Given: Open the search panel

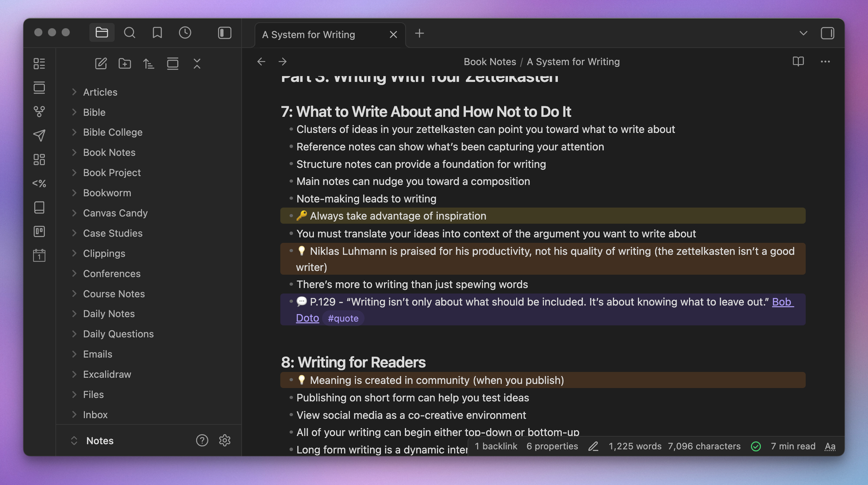Looking at the screenshot, I should tap(129, 33).
